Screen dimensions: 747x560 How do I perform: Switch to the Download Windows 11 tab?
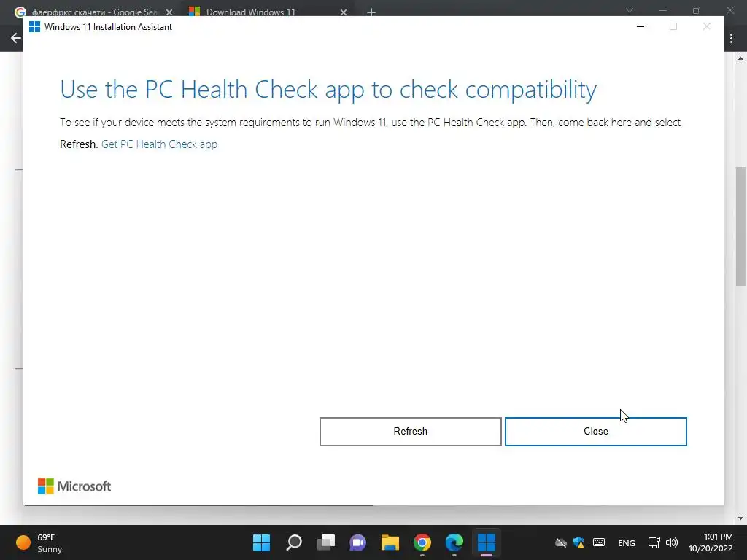(251, 12)
